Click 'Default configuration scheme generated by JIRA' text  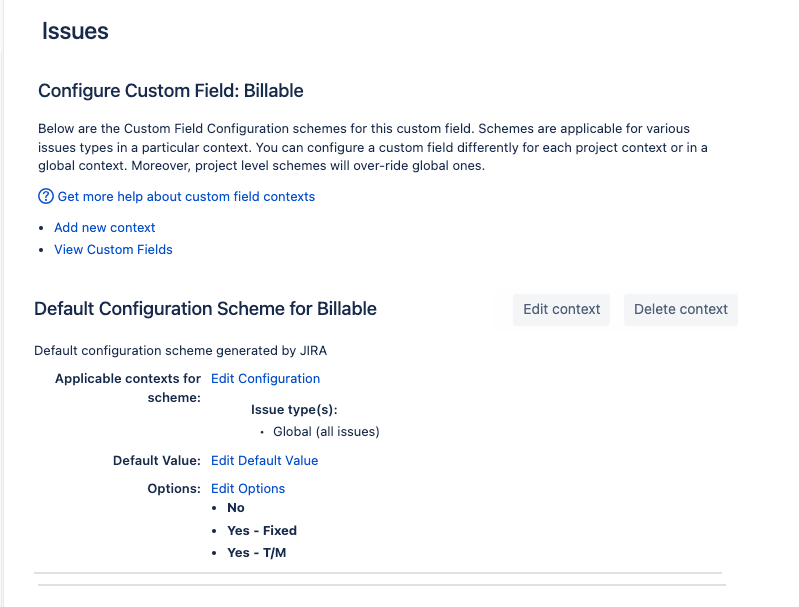click(180, 351)
